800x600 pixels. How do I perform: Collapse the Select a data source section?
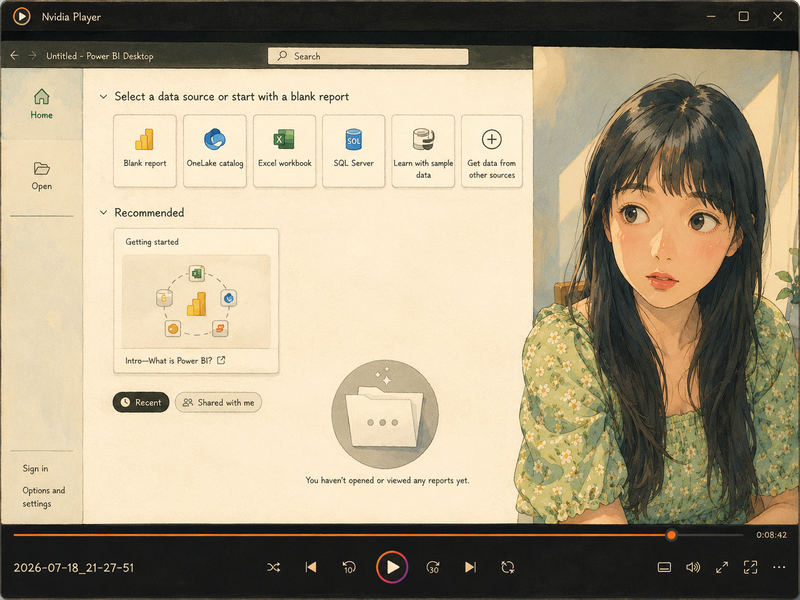coord(104,96)
